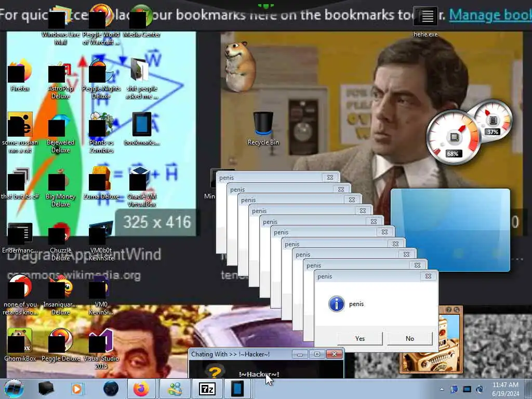Image resolution: width=532 pixels, height=399 pixels.
Task: Open the 'shit people asked me' folder
Action: pyautogui.click(x=141, y=79)
